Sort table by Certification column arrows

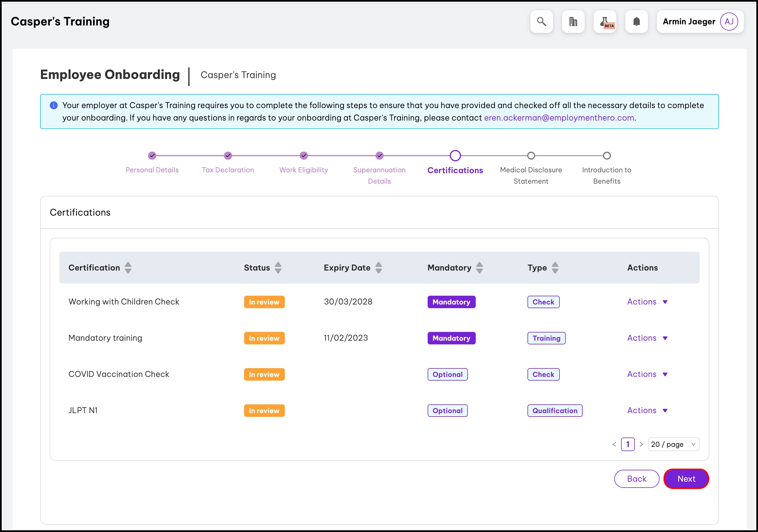tap(128, 268)
